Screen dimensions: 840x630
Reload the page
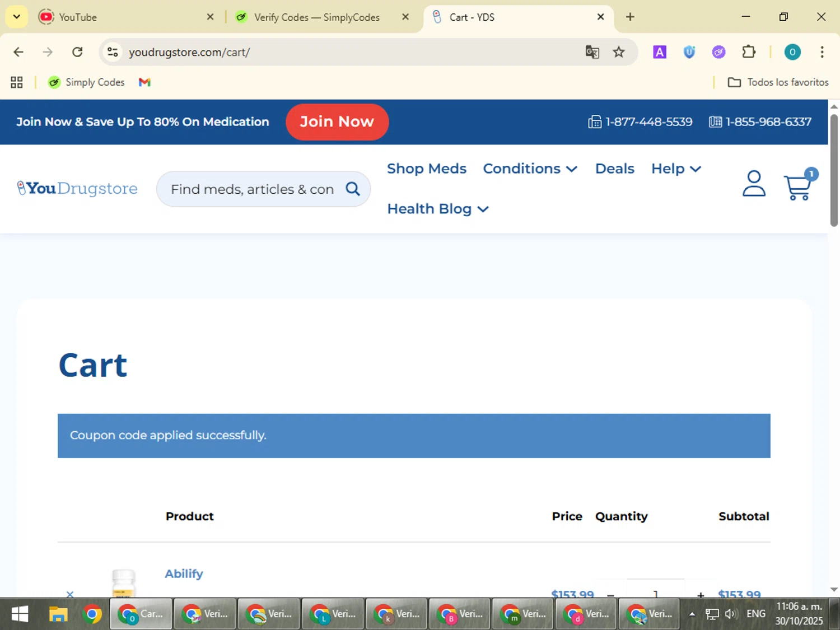(x=77, y=52)
